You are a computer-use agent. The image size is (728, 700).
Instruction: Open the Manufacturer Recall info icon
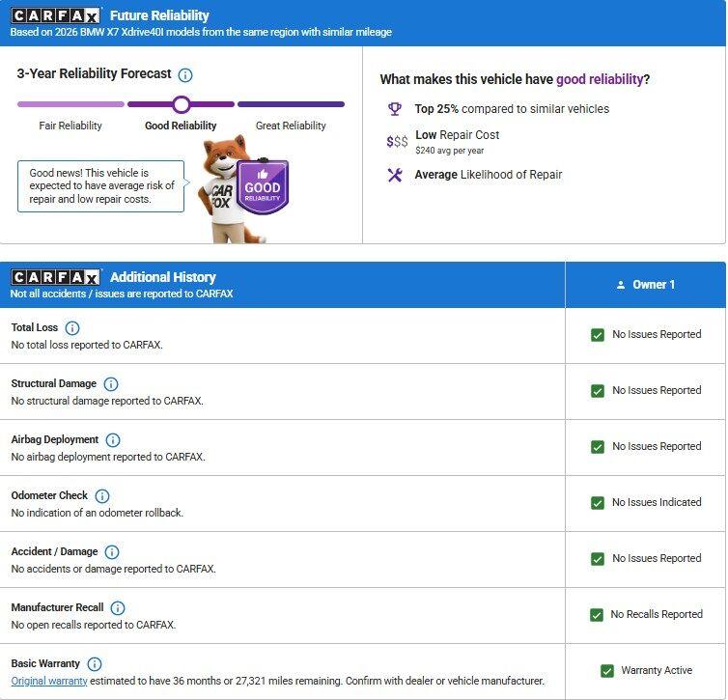tap(118, 608)
